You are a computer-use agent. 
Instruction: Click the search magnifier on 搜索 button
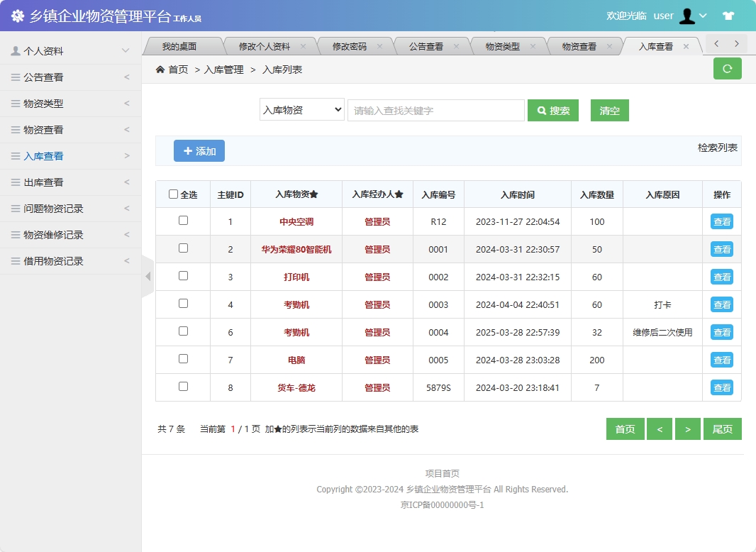click(x=541, y=110)
